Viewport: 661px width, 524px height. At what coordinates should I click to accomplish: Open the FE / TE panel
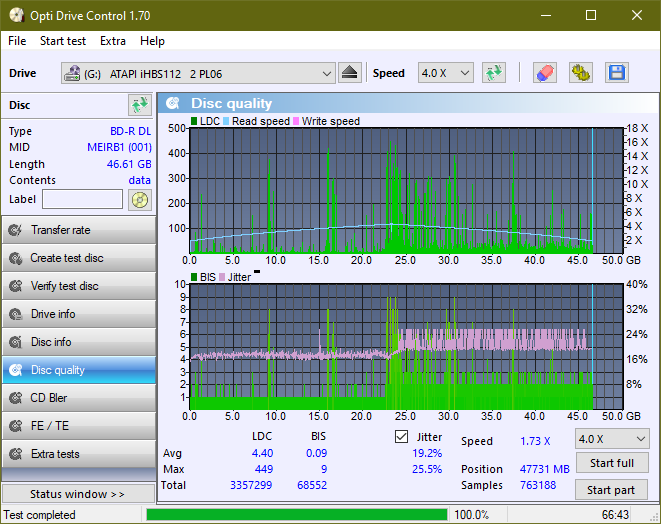click(x=79, y=426)
